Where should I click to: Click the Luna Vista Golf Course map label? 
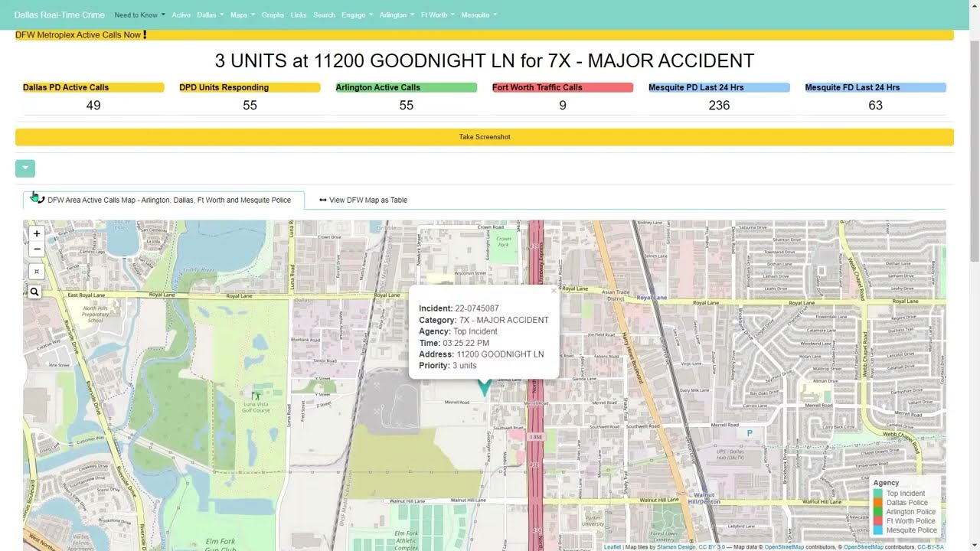(256, 407)
